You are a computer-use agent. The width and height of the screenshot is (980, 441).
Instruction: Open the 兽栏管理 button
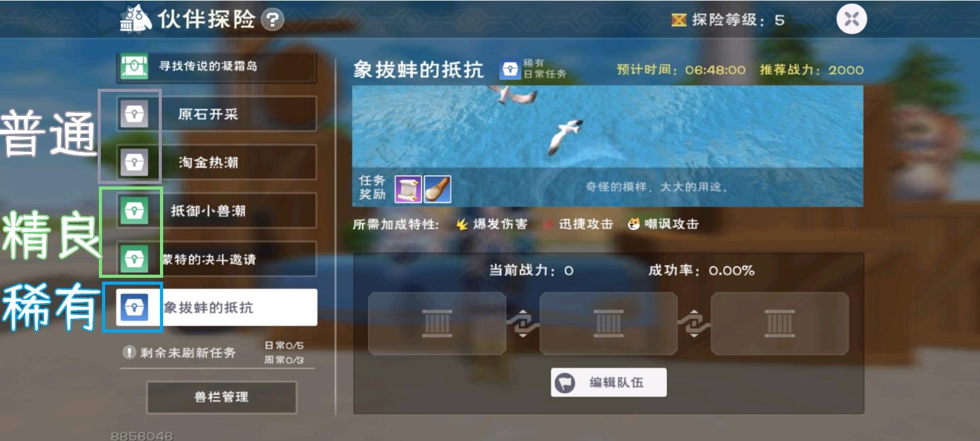coord(222,398)
